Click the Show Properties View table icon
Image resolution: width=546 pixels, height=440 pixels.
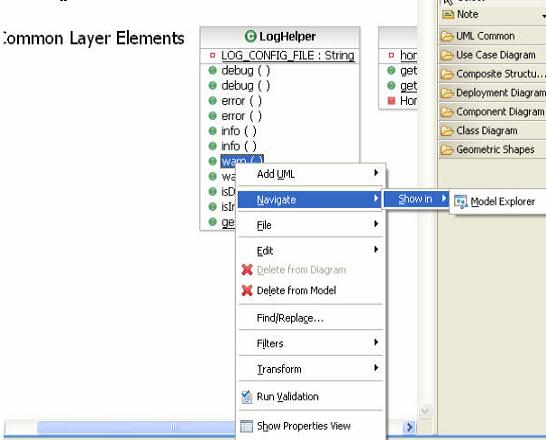pyautogui.click(x=247, y=426)
